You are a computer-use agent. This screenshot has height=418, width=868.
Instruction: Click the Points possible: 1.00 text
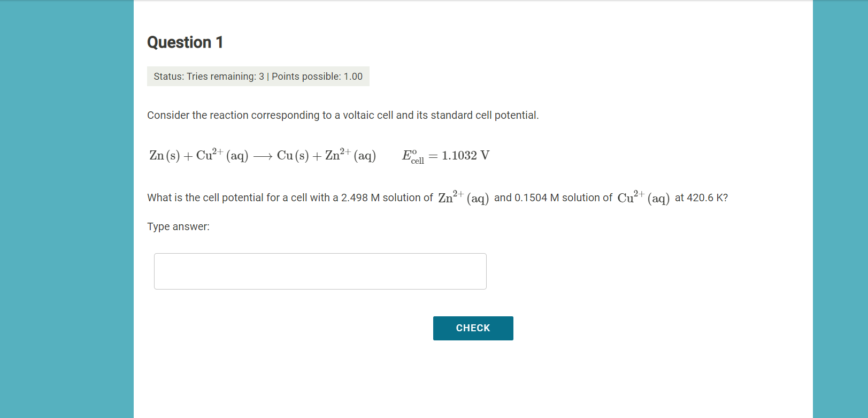pos(318,77)
